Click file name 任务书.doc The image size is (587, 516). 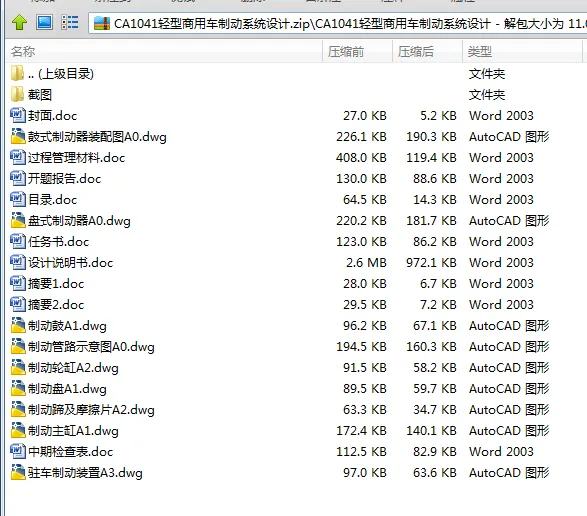click(x=58, y=242)
